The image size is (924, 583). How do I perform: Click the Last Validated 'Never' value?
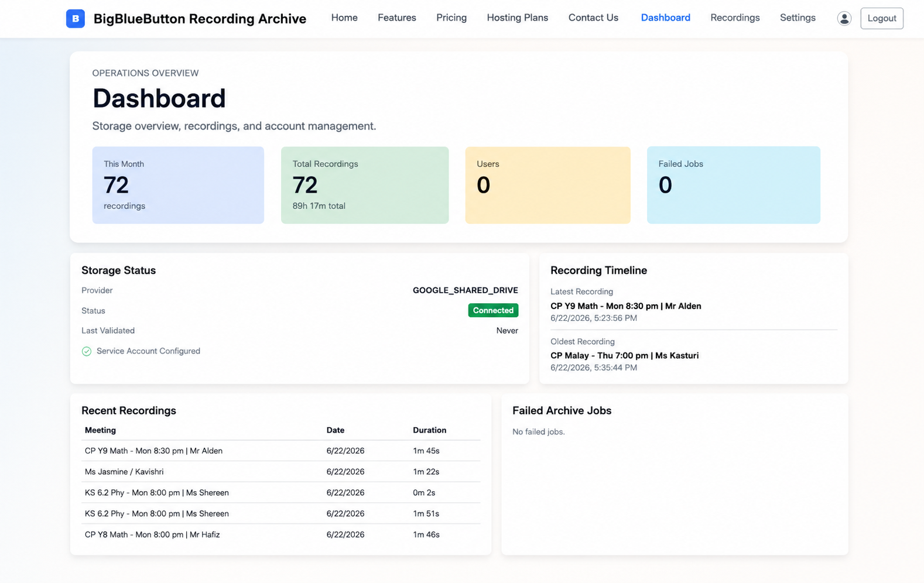(507, 331)
